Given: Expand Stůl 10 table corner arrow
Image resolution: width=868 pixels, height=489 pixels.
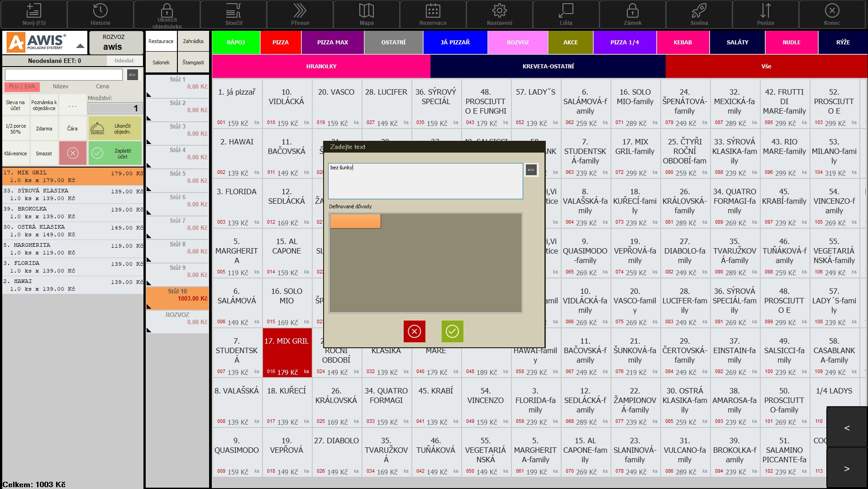Looking at the screenshot, I should (149, 307).
